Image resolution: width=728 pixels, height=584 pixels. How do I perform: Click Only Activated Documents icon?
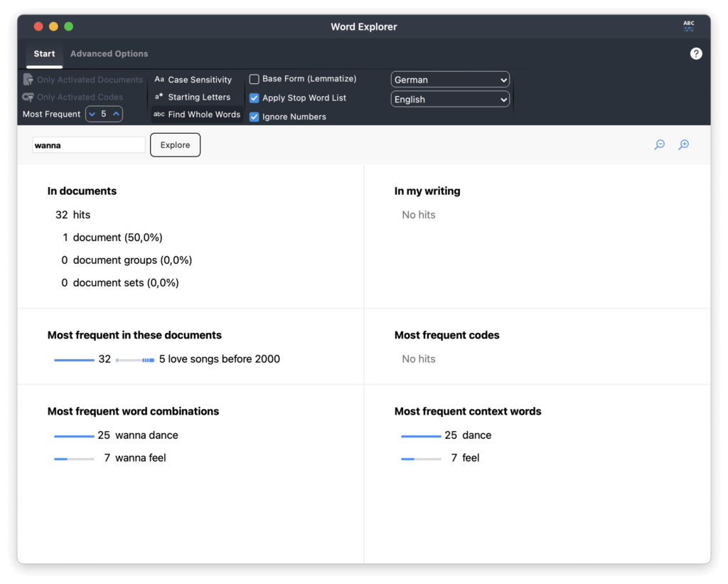click(28, 80)
